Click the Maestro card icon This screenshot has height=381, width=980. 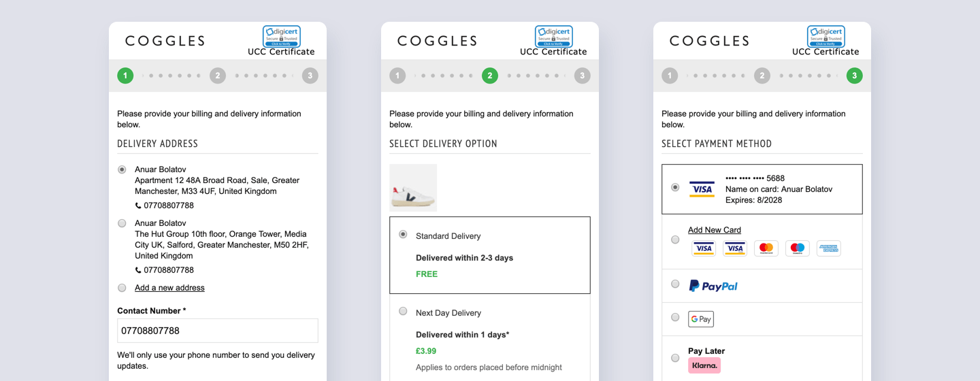(x=797, y=248)
